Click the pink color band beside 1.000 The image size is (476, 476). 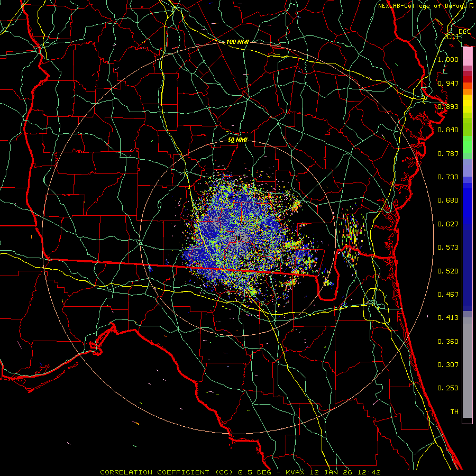(467, 57)
